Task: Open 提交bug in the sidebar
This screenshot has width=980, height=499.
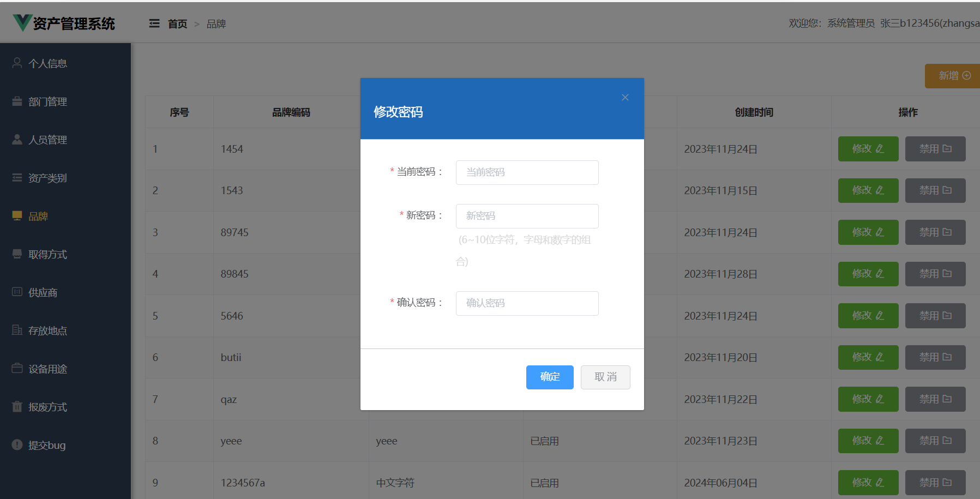Action: point(65,445)
